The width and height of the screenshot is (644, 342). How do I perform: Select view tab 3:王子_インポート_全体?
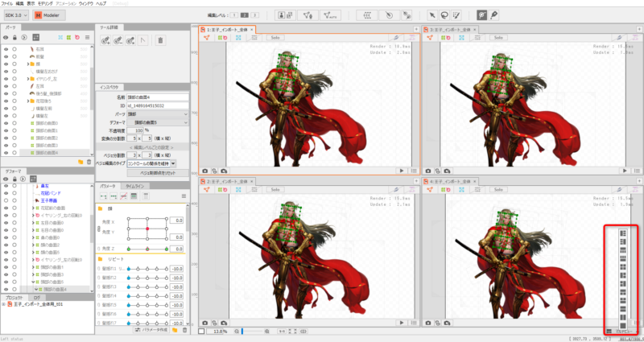[450, 30]
